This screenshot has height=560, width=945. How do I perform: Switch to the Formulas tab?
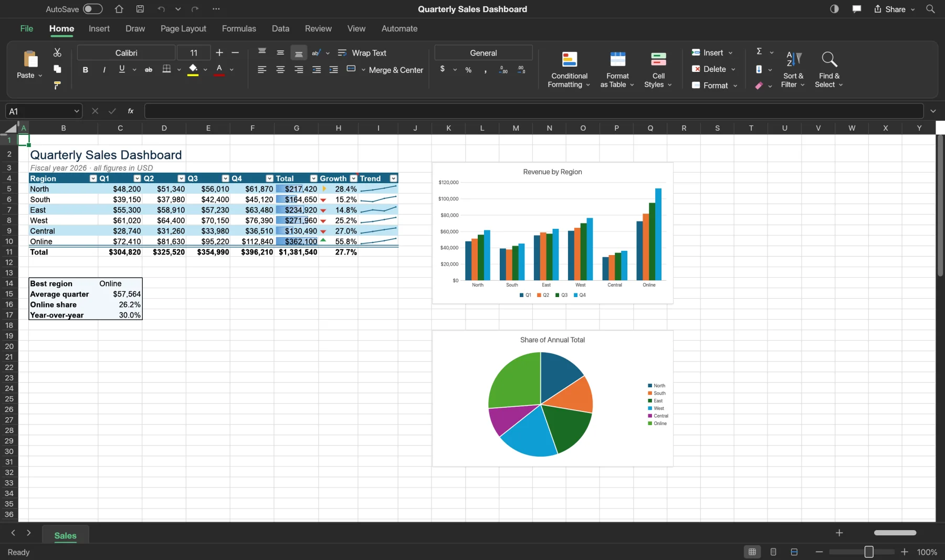239,28
